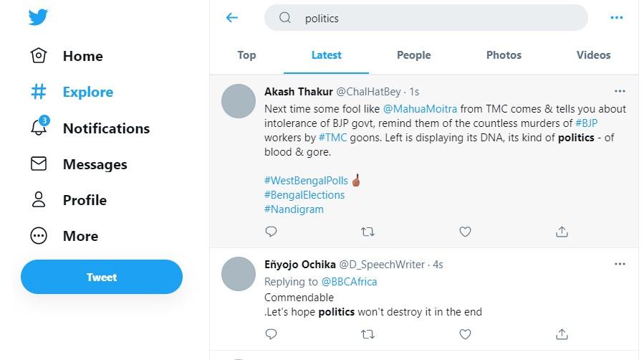This screenshot has width=644, height=360.
Task: Retweet Eñyojo Ochika's reply
Action: coord(367,334)
